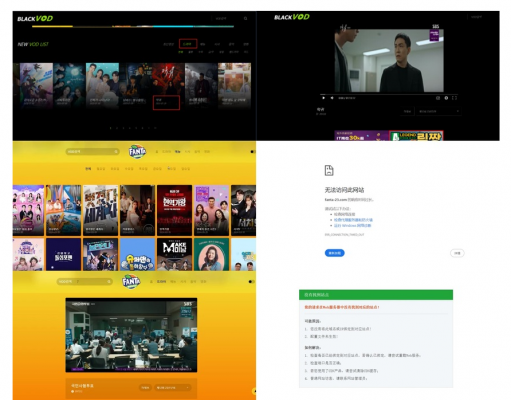Viewport: 511px width, 400px height.
Task: Click the BlackVOD logo on the top-left page
Action: (35, 19)
